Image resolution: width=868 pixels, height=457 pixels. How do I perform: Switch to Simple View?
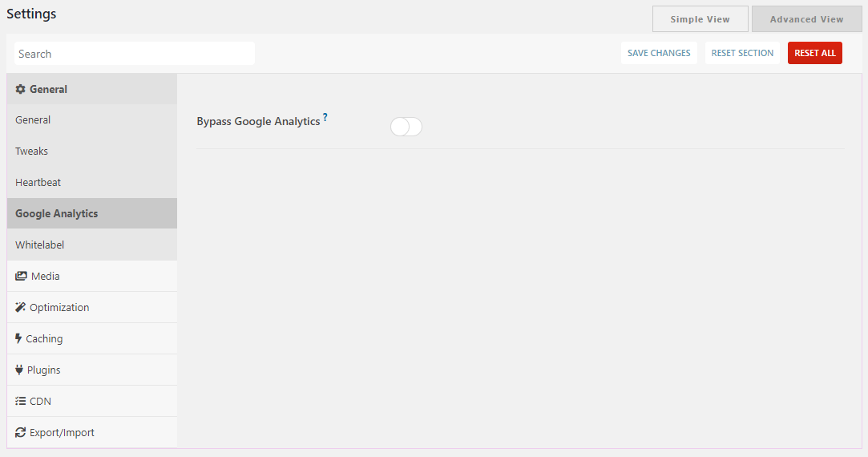(700, 19)
